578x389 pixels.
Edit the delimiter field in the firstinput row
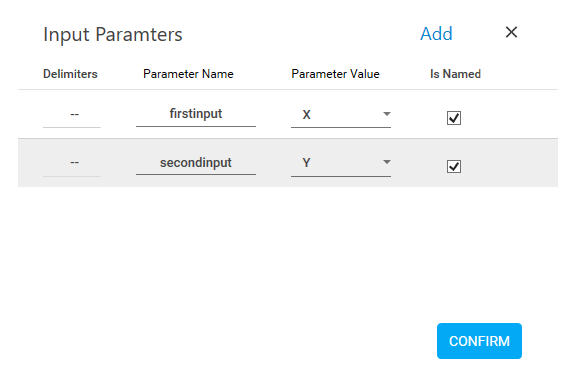point(72,115)
